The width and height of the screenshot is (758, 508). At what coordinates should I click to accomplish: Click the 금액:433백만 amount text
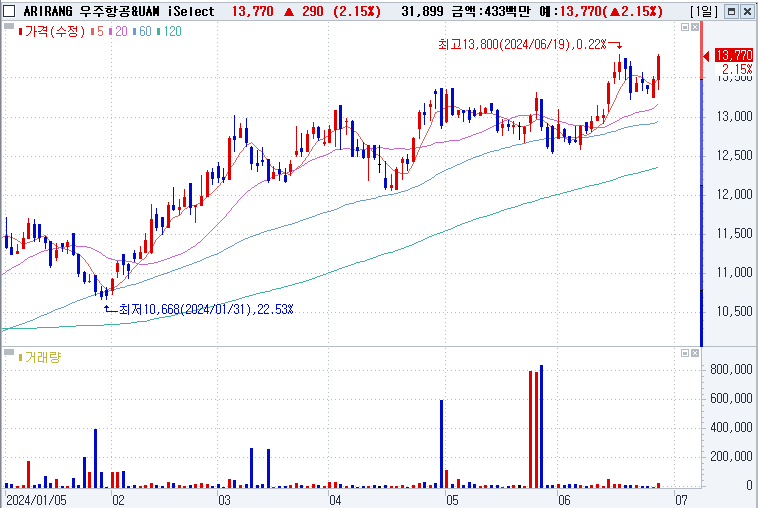pos(491,11)
